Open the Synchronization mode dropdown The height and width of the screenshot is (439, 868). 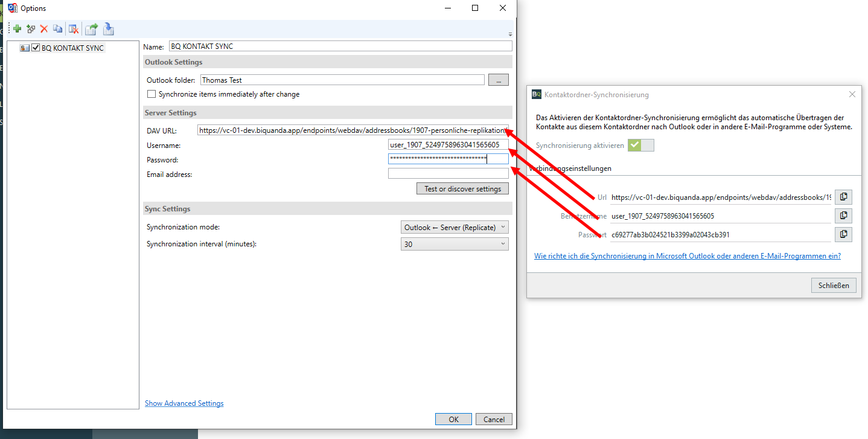click(455, 228)
